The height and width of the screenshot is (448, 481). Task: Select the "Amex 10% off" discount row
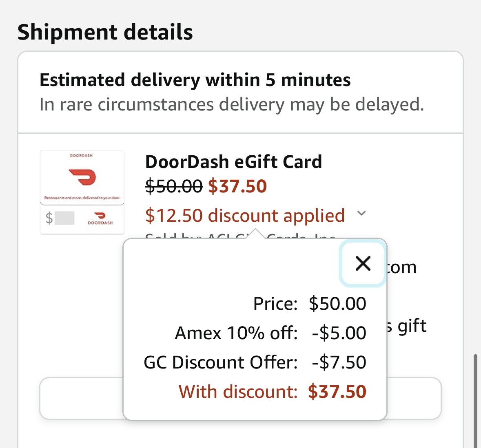(x=270, y=333)
